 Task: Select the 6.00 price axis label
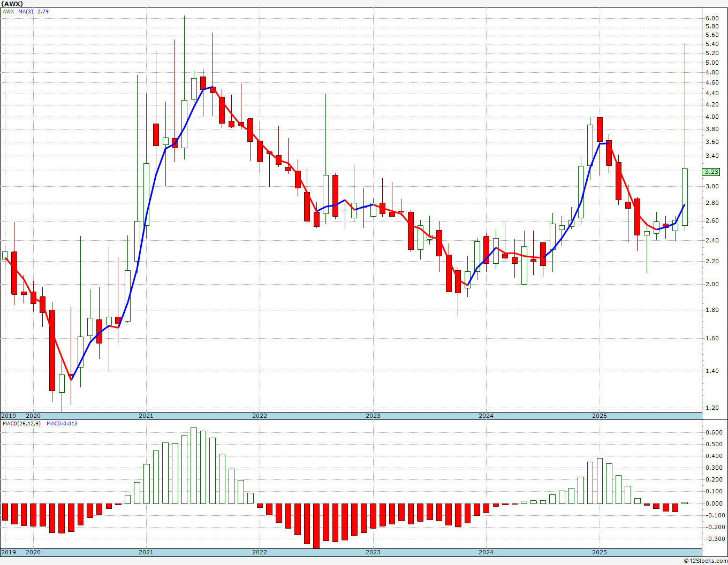coord(711,18)
